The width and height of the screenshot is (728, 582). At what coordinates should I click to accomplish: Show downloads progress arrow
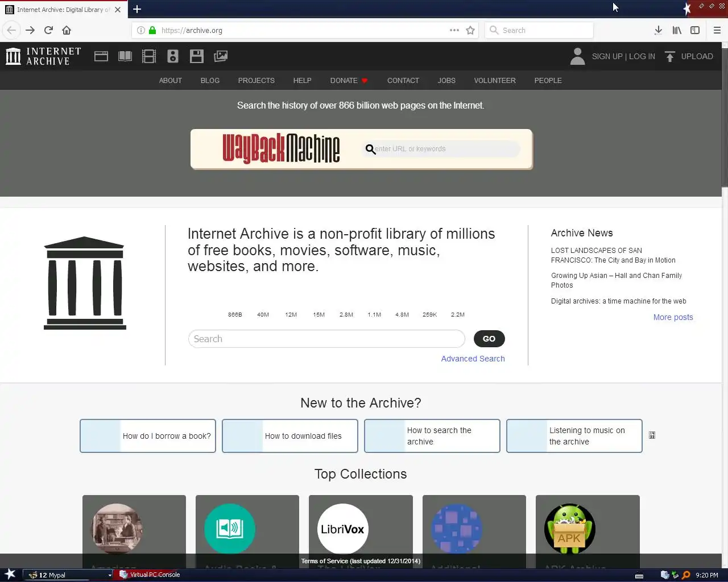[x=658, y=30]
